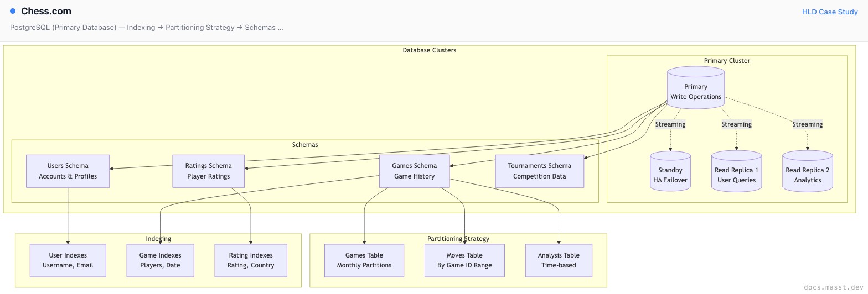Select the Ratings Schema Player Ratings node
Image resolution: width=868 pixels, height=294 pixels.
click(208, 171)
